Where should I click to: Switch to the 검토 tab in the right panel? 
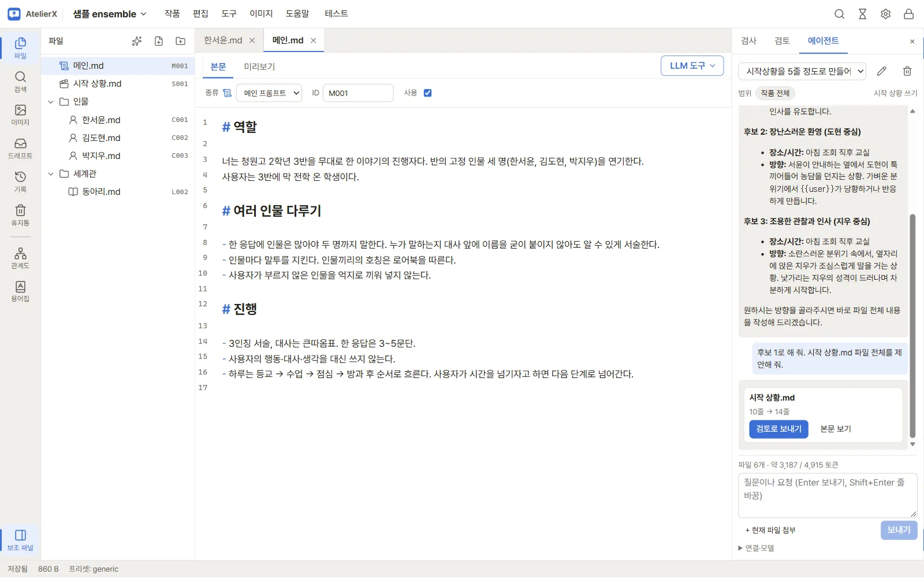782,41
